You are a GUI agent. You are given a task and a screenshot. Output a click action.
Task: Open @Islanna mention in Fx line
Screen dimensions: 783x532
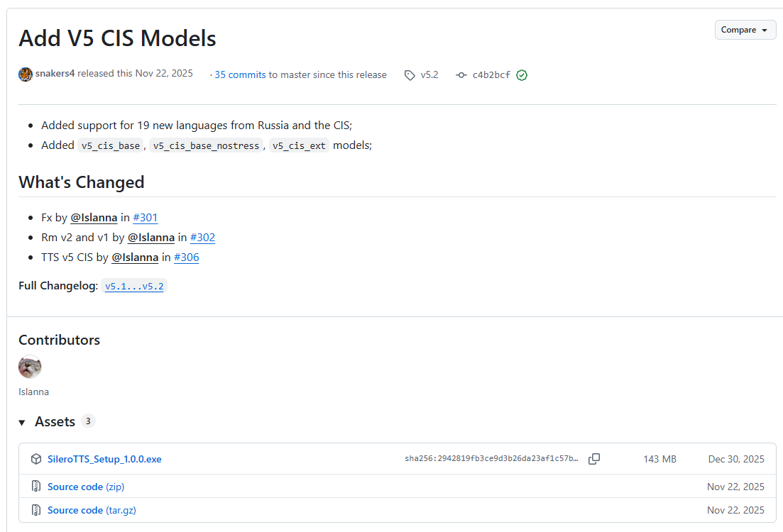coord(94,218)
